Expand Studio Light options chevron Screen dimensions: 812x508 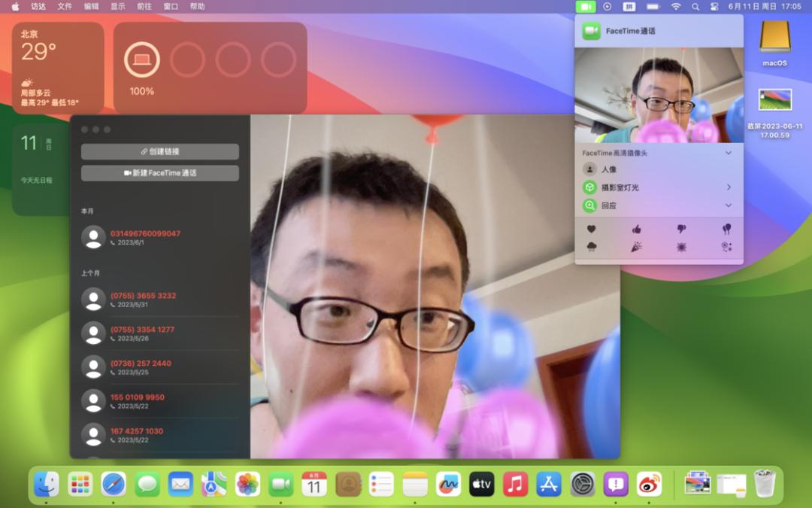729,187
